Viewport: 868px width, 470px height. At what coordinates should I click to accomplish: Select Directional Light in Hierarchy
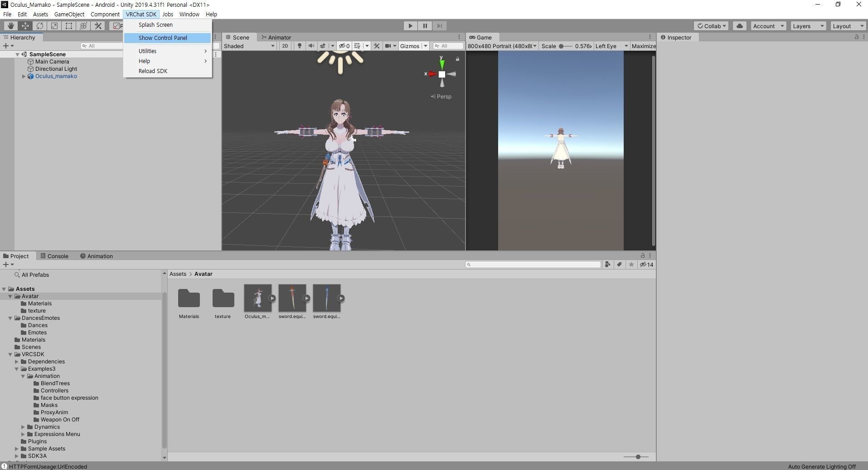click(x=56, y=69)
